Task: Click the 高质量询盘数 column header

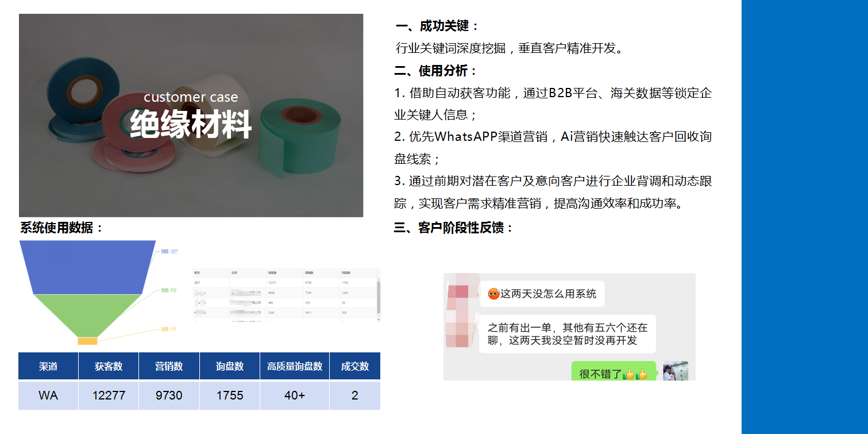Action: (x=295, y=366)
